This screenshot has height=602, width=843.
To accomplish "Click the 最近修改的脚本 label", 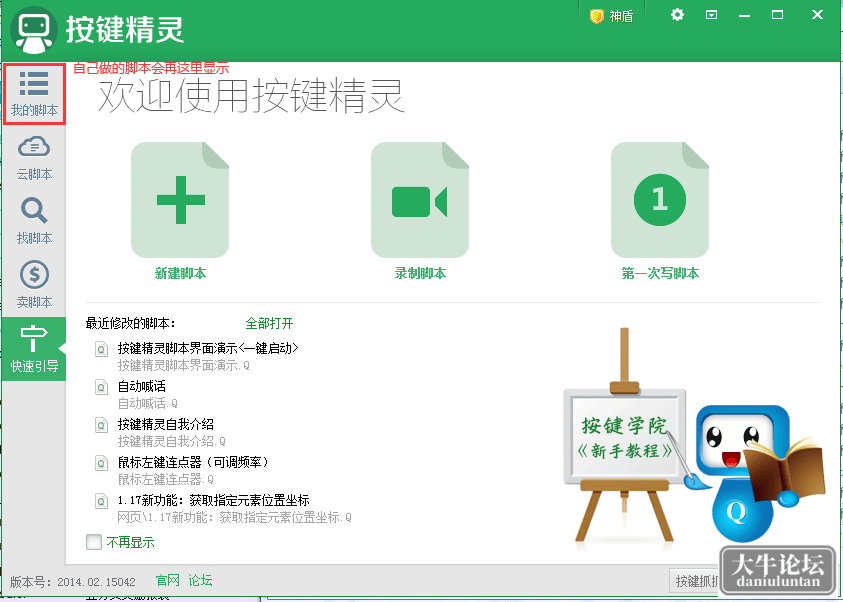I will [x=131, y=324].
